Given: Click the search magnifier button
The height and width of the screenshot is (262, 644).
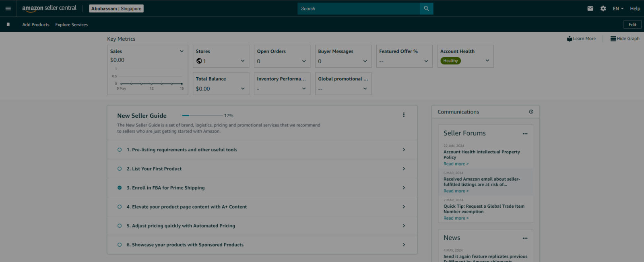Looking at the screenshot, I should 426,8.
